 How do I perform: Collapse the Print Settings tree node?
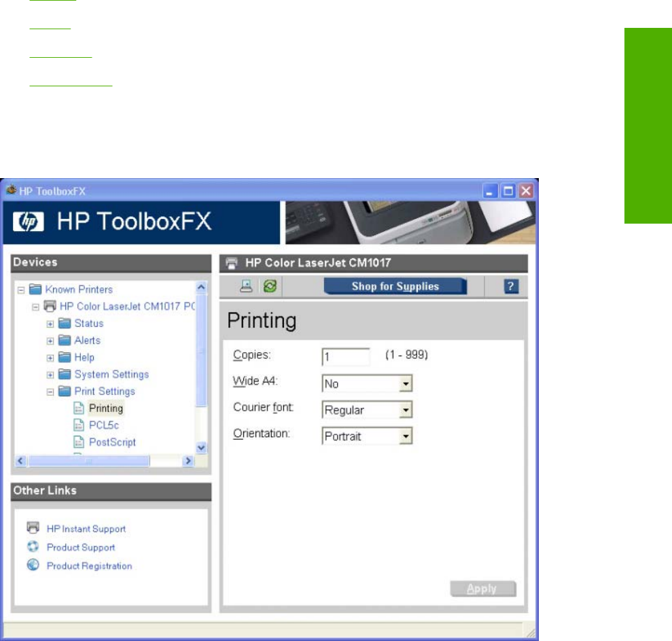(x=50, y=392)
